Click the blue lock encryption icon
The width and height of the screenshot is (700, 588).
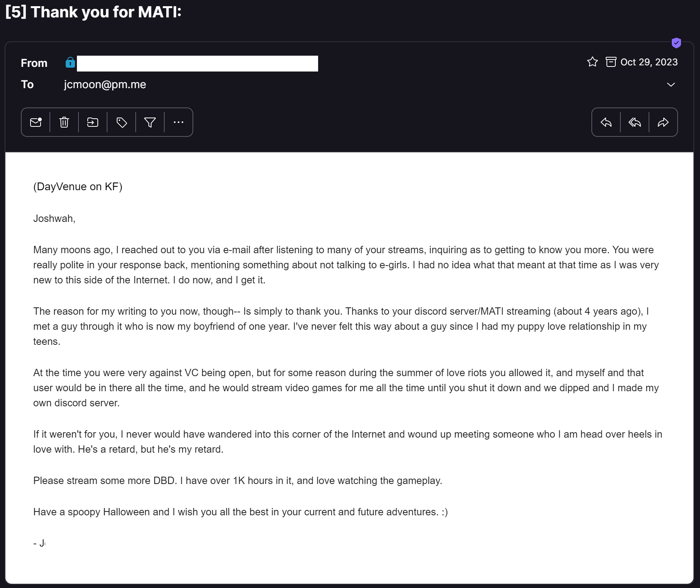[70, 62]
